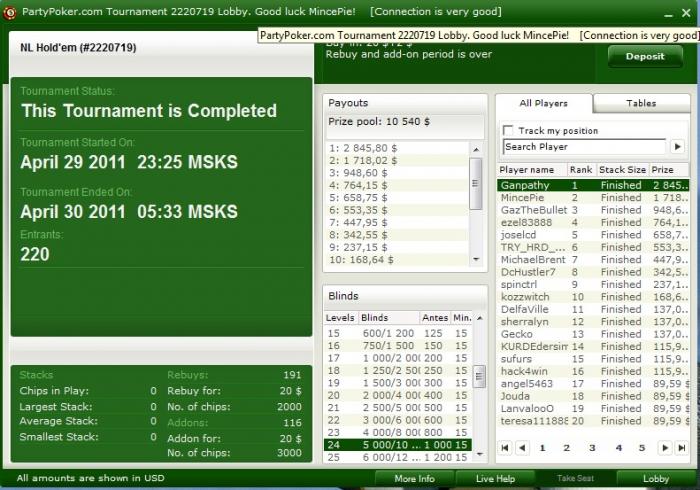Click the payouts list scrollbar thumb

476,183
